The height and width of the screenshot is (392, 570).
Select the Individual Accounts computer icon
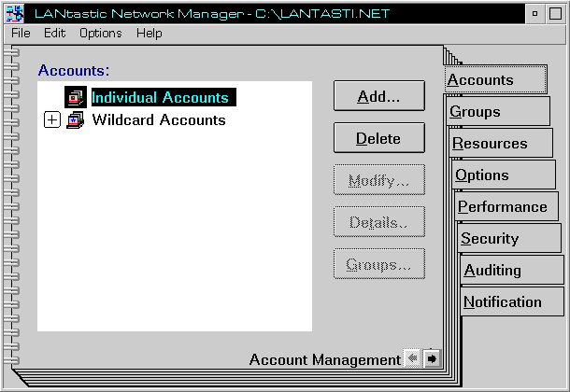[76, 97]
